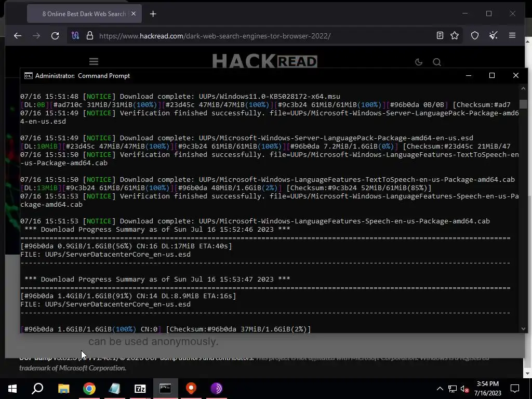Toggle Hackread dark mode moon icon

(419, 62)
